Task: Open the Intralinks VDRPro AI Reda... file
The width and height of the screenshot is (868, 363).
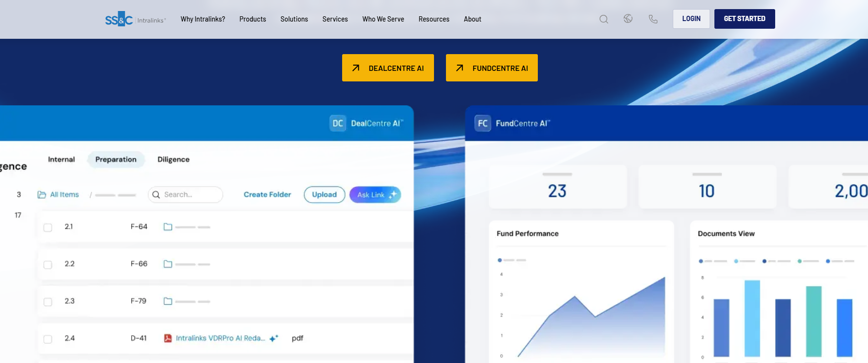Action: coord(221,338)
